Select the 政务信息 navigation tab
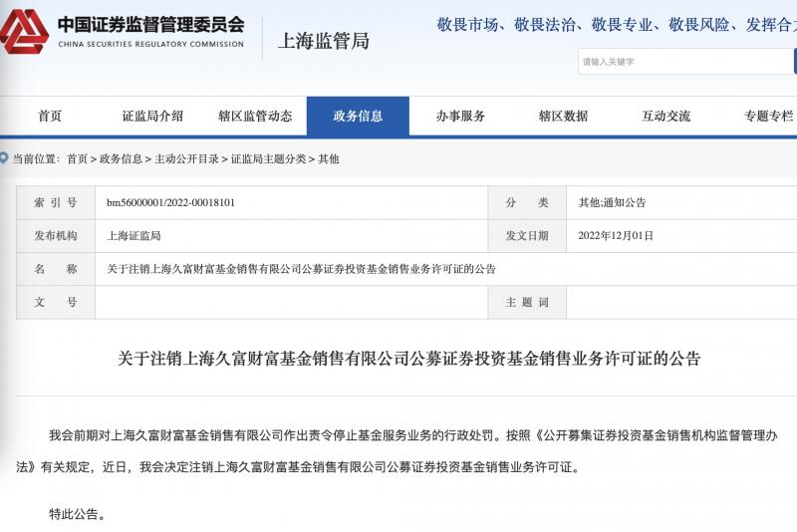797x532 pixels. pyautogui.click(x=358, y=117)
